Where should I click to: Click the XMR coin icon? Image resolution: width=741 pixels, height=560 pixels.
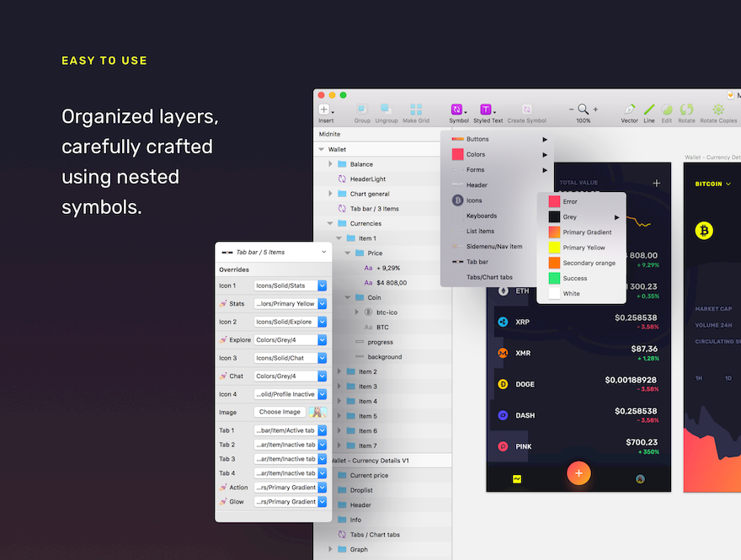pos(503,353)
